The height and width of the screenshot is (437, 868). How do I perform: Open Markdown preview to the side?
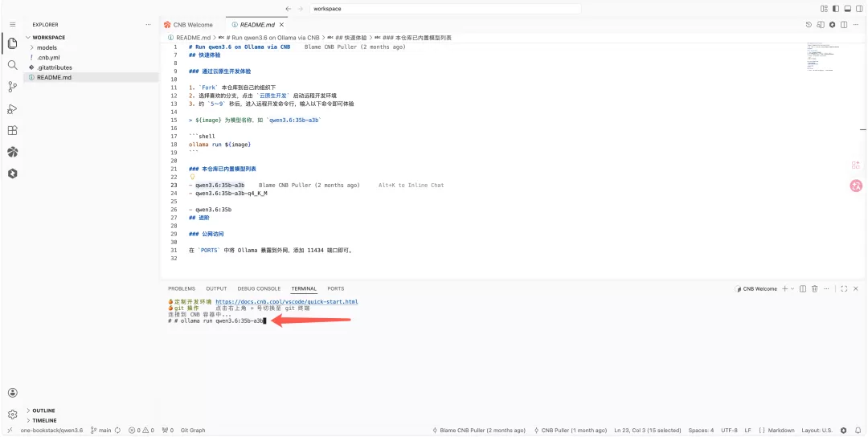(x=821, y=24)
